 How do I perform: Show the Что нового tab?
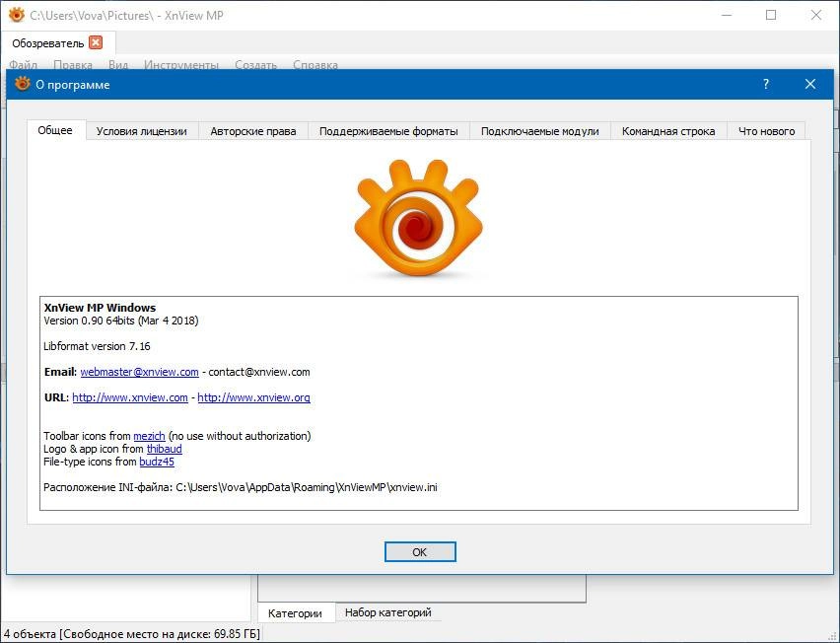click(x=766, y=131)
